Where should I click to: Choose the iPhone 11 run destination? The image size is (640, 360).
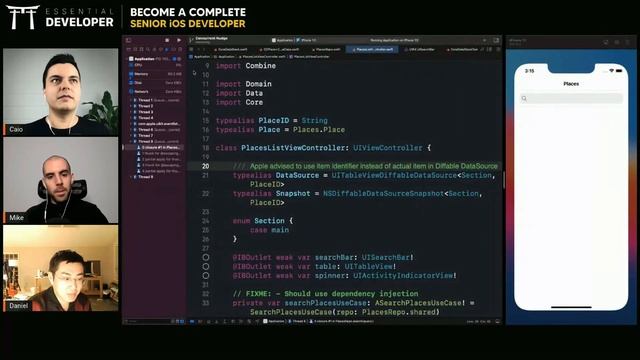pyautogui.click(x=306, y=40)
